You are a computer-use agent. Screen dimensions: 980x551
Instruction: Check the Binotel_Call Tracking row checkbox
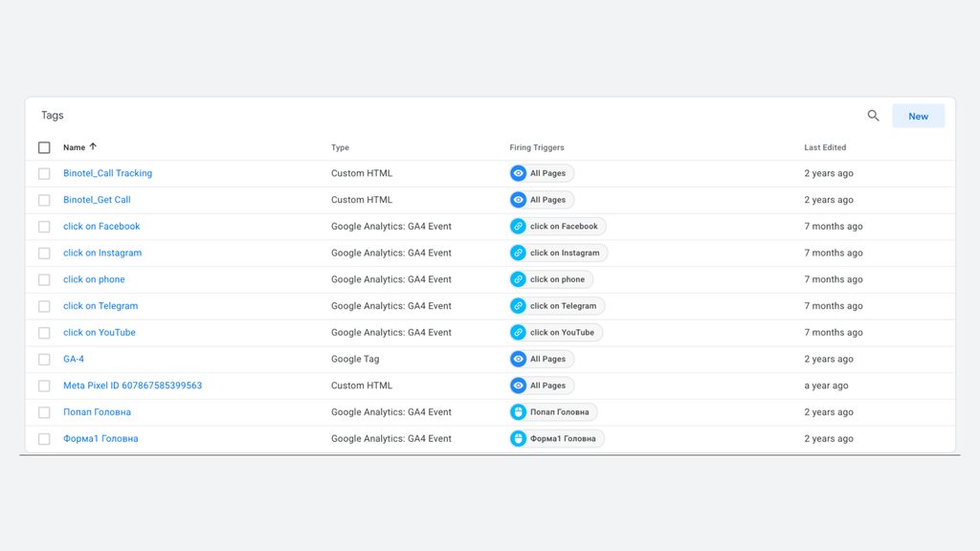click(x=44, y=174)
